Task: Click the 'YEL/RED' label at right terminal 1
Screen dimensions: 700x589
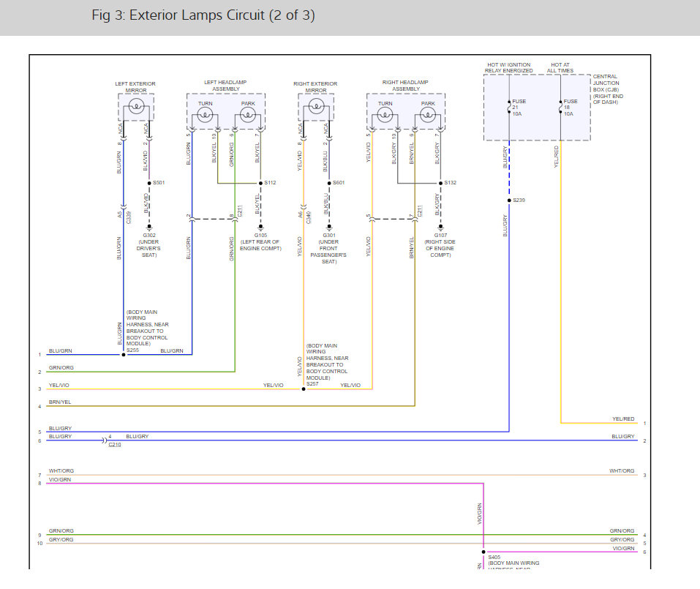Action: [623, 419]
